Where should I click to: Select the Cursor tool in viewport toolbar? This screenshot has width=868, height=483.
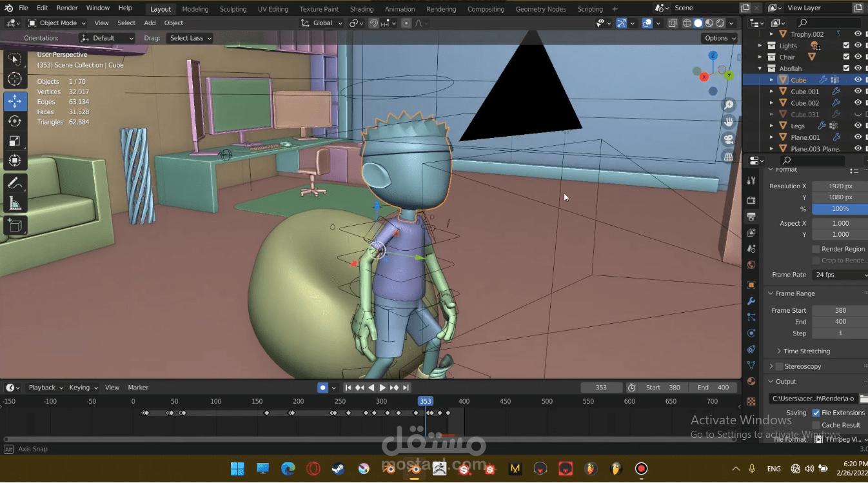click(x=15, y=79)
